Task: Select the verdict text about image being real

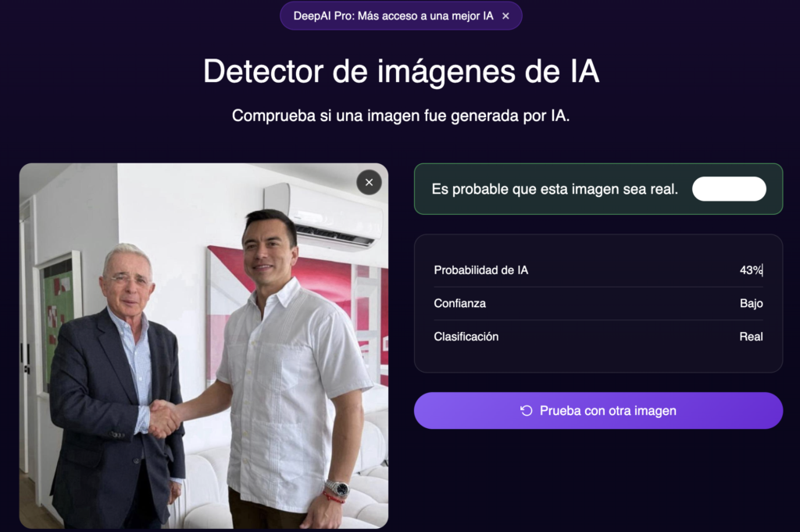Action: click(x=555, y=189)
